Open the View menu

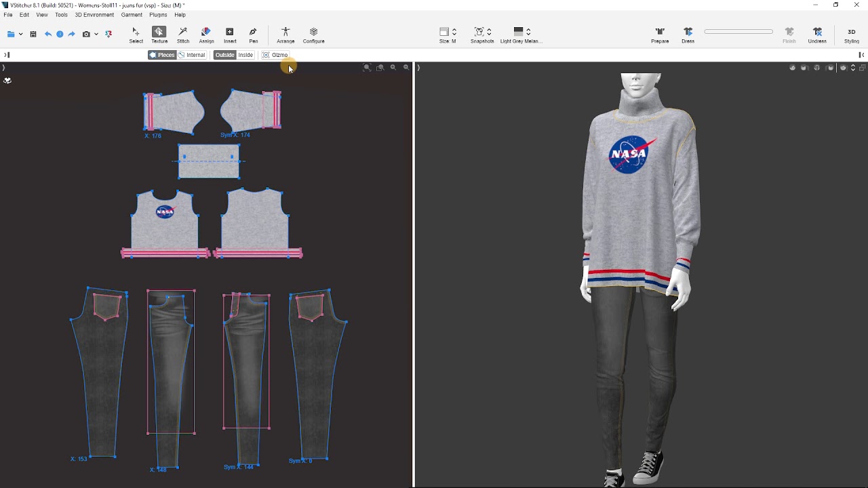click(42, 15)
